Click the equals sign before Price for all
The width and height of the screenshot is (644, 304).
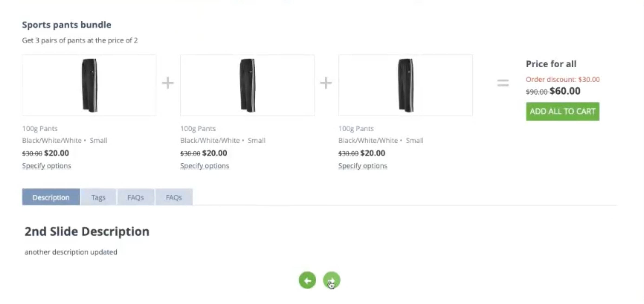[x=503, y=83]
